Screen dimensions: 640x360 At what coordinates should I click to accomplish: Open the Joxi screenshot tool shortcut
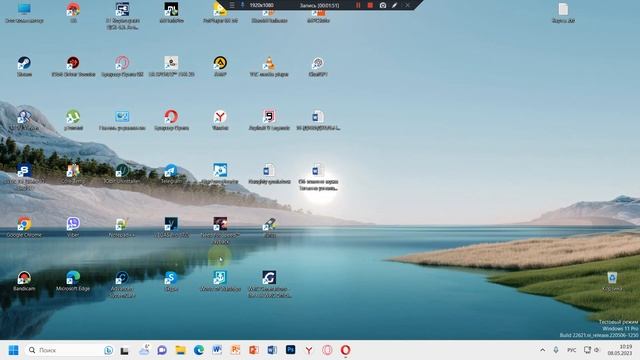pos(269,227)
